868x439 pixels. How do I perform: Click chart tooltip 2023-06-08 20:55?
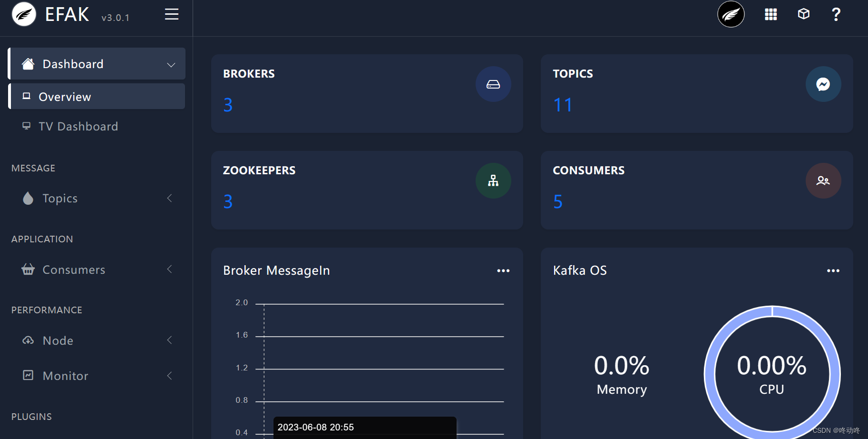point(315,427)
